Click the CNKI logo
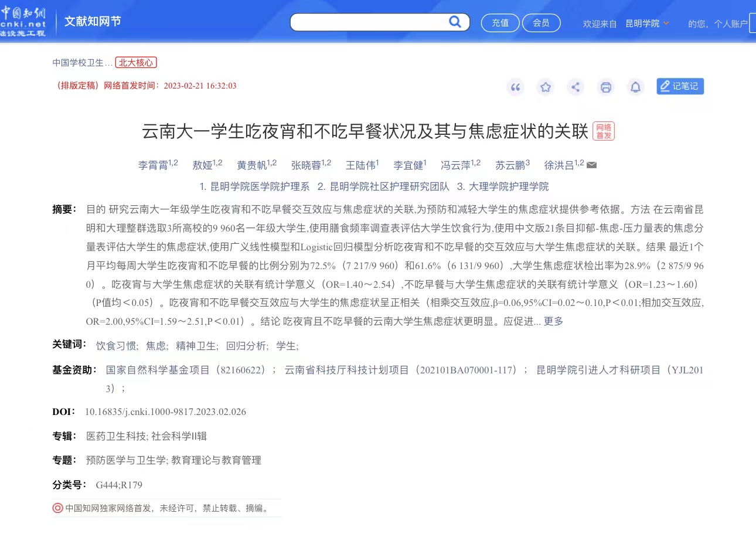Viewport: 756px width, 534px height. pos(23,22)
